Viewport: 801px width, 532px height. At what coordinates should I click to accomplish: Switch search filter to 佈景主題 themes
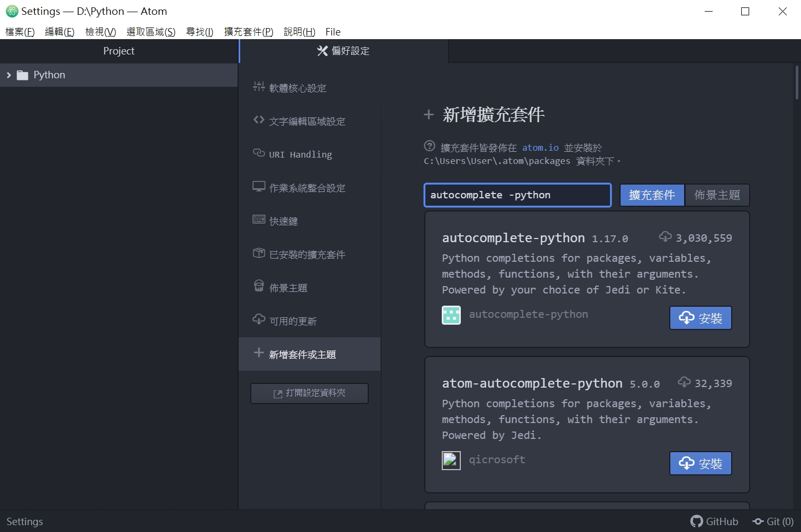717,195
